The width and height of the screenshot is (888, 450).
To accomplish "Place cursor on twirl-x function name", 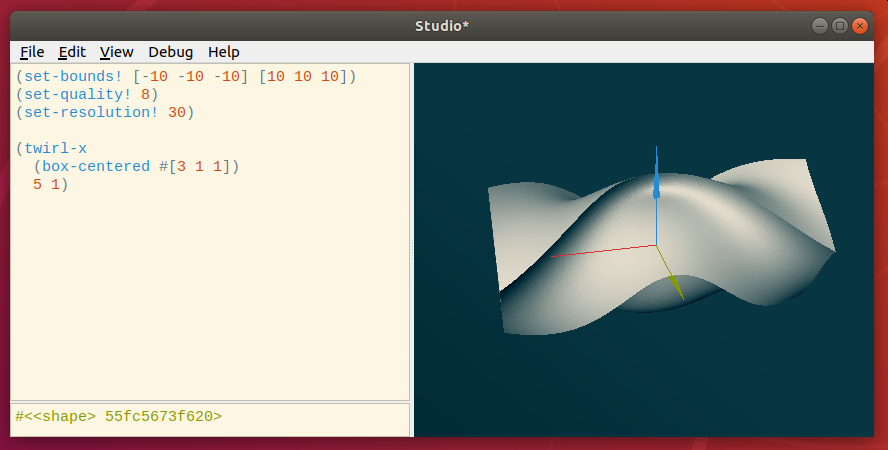I will coord(56,149).
